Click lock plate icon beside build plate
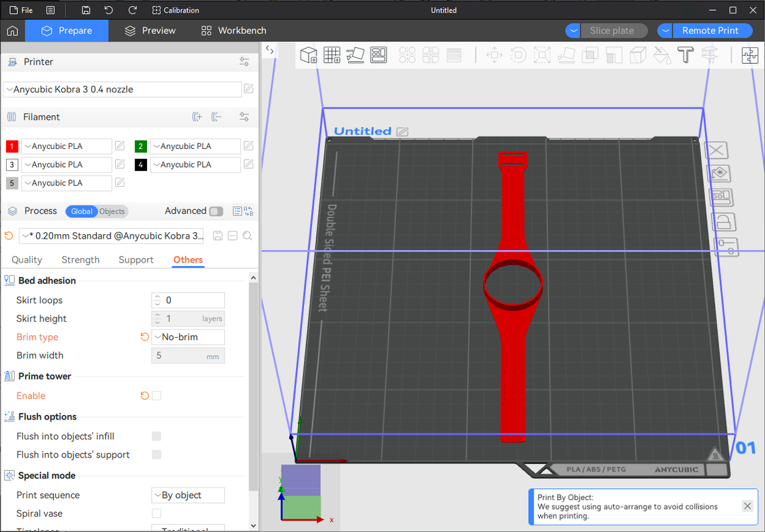The image size is (765, 532). 723,222
